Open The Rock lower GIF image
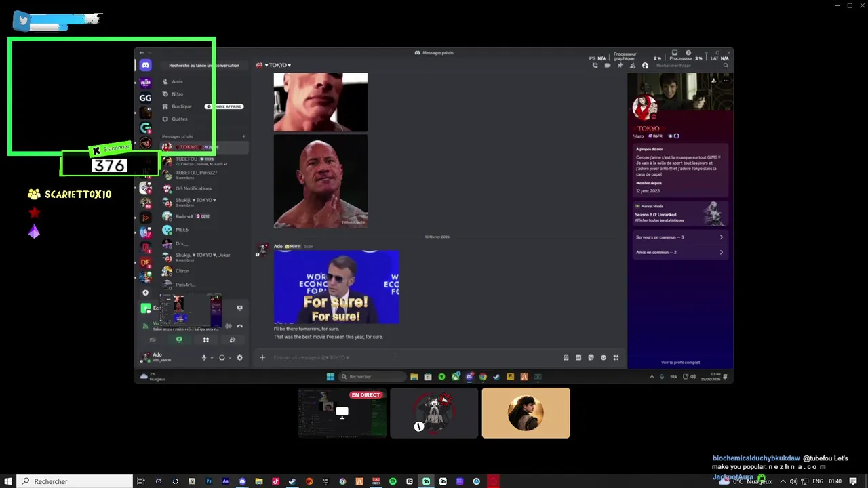The height and width of the screenshot is (488, 868). (x=321, y=181)
